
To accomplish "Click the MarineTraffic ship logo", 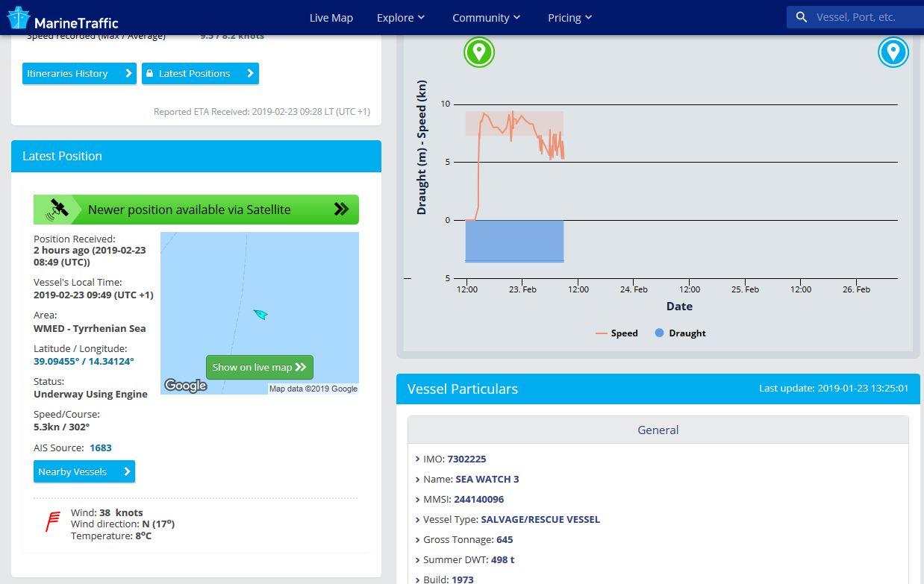I will (x=19, y=18).
